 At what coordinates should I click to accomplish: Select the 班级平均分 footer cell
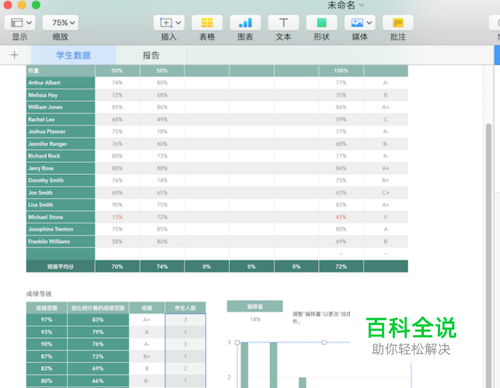60,266
